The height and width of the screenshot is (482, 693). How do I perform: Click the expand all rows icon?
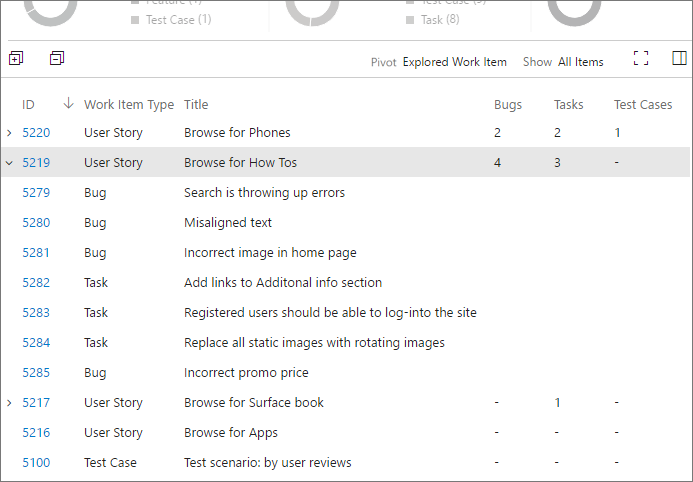(15, 59)
